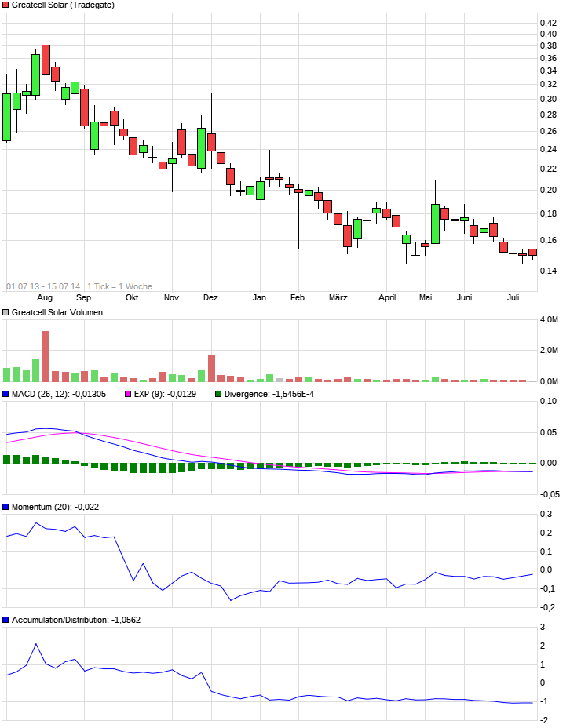Click the 0,42 price axis value
This screenshot has height=728, width=570.
point(548,23)
